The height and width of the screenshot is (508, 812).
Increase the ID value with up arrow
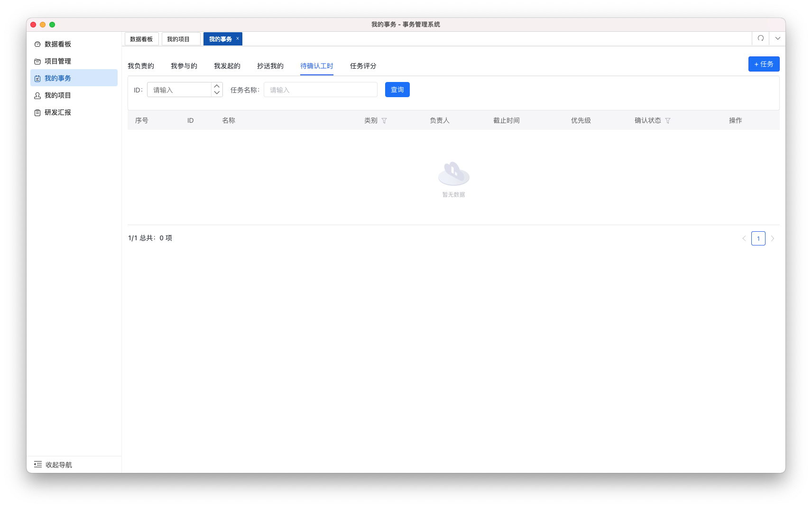[x=217, y=86]
